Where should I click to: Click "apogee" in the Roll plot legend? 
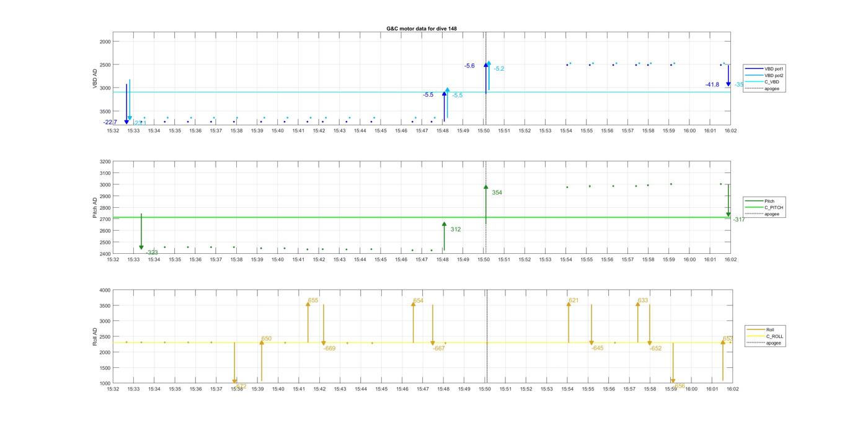pos(765,343)
